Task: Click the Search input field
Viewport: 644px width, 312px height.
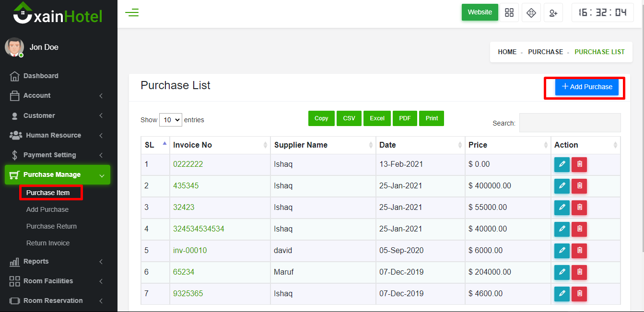Action: pyautogui.click(x=570, y=123)
